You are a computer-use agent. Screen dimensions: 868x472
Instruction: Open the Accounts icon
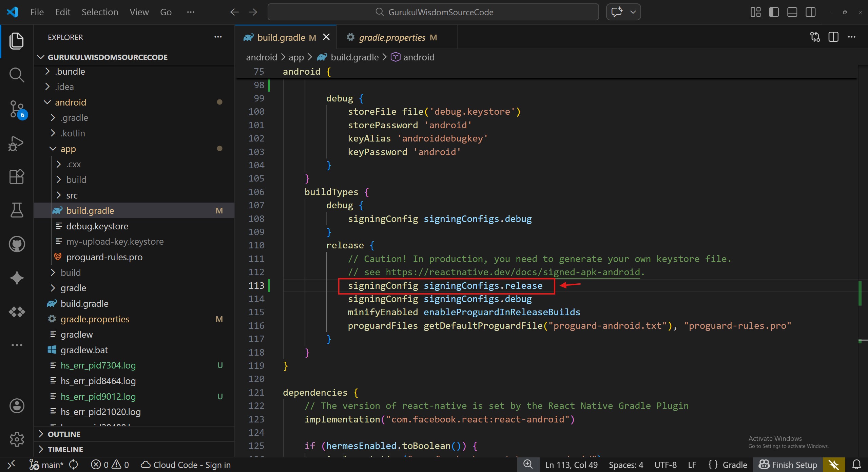click(x=16, y=405)
